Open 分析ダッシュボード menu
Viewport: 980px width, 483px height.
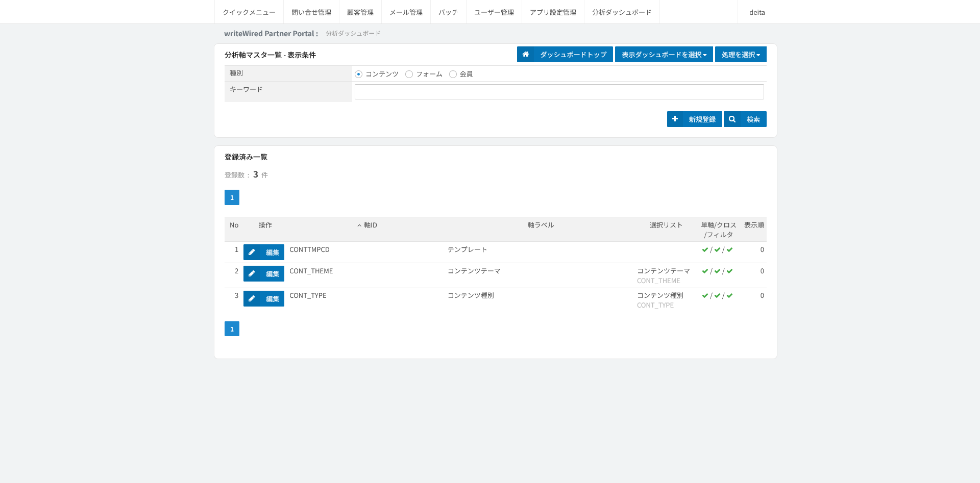[x=622, y=12]
